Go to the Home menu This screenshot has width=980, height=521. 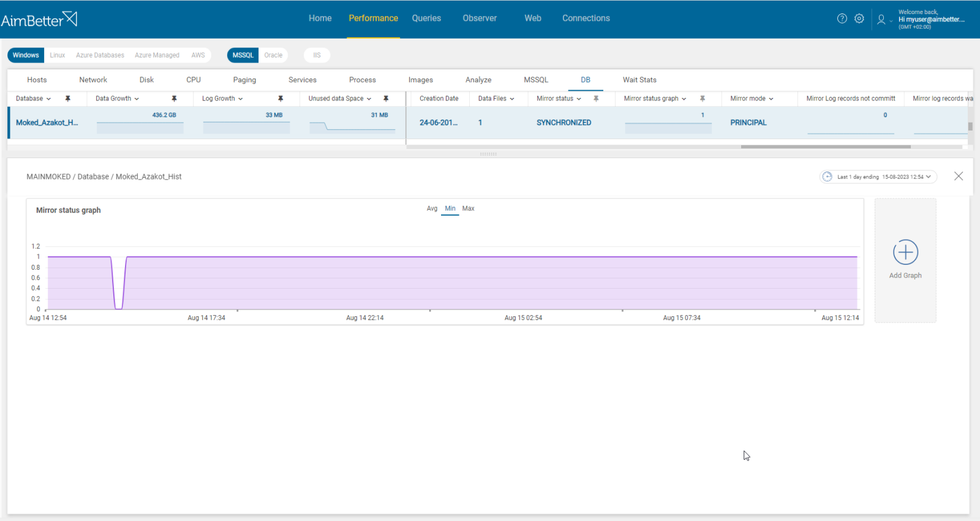coord(320,18)
